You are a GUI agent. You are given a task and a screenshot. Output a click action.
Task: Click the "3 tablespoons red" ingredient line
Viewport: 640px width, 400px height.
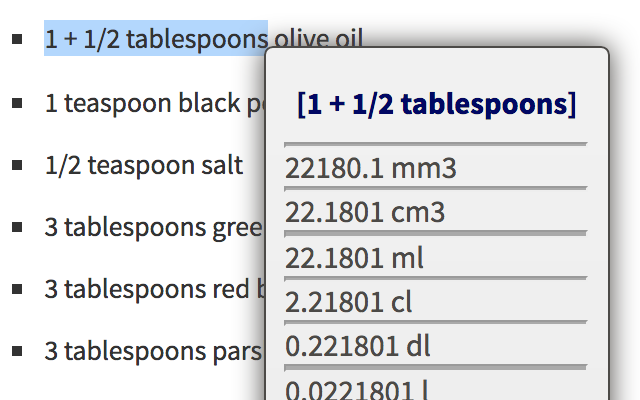point(155,289)
